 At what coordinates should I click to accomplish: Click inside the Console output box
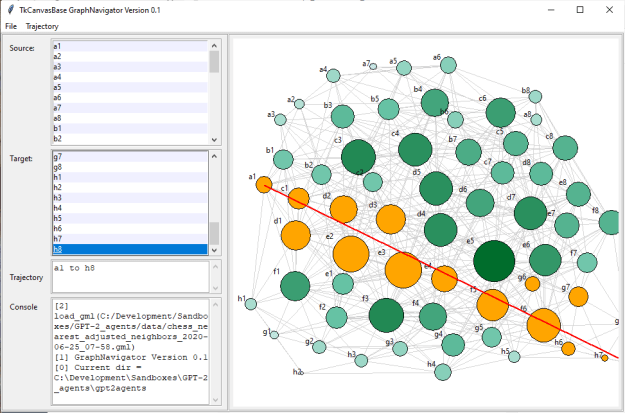click(x=128, y=351)
